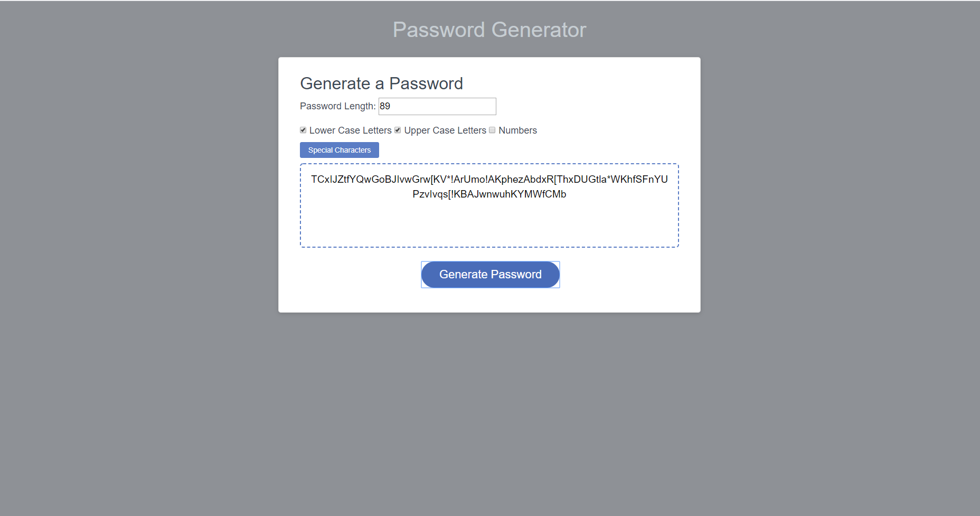Click the white card space right of Special Characters

tap(528, 150)
